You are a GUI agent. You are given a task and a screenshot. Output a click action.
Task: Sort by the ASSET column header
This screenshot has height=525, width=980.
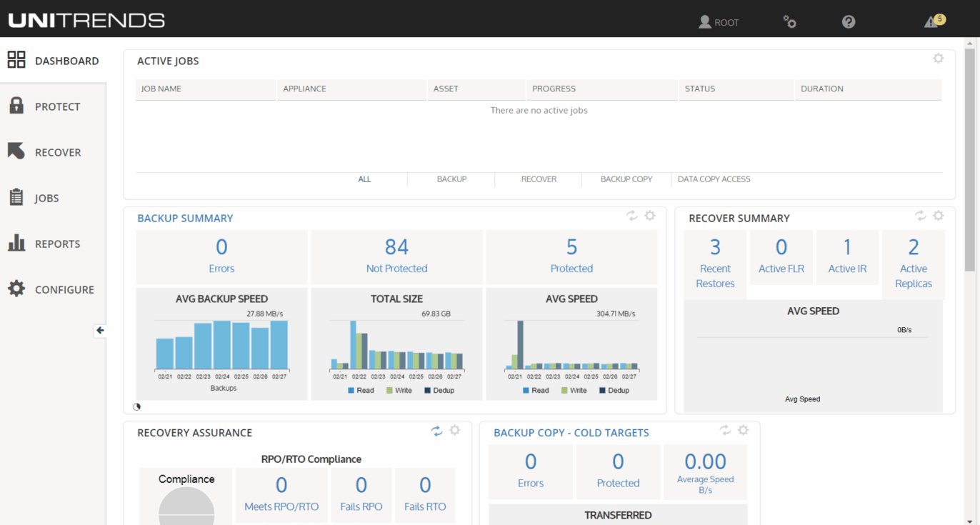click(x=476, y=89)
